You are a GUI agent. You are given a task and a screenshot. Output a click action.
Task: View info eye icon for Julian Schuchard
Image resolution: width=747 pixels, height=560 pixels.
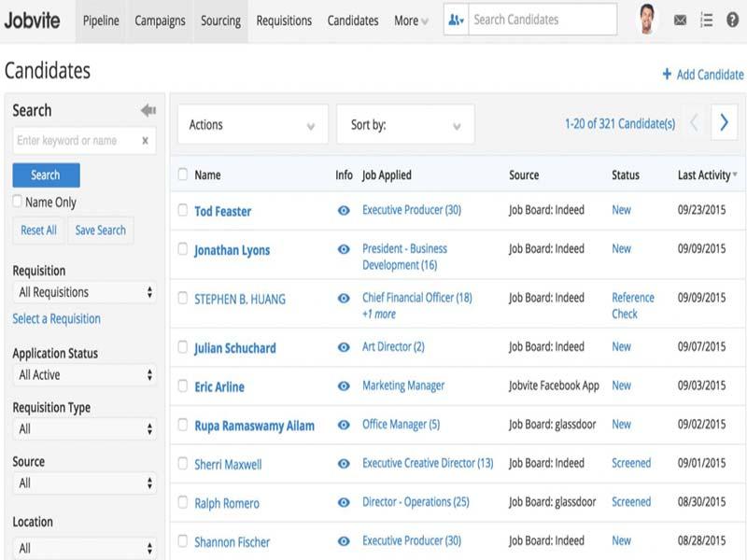coord(344,347)
